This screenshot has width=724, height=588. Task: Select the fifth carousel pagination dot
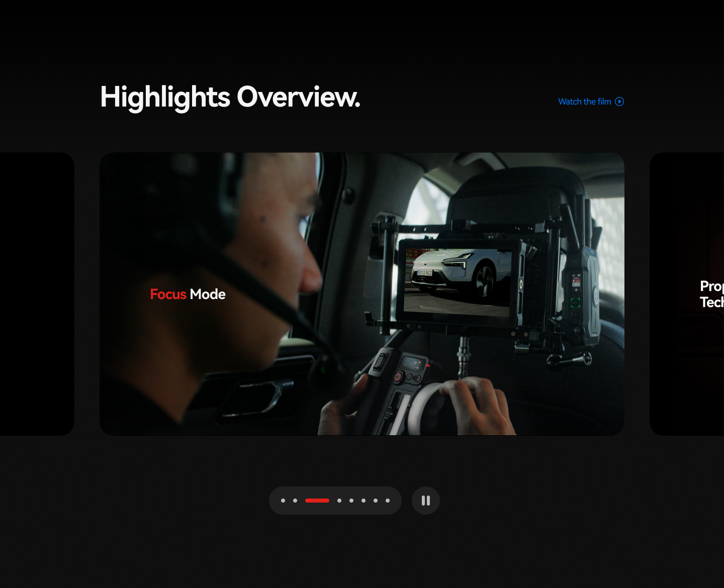351,501
